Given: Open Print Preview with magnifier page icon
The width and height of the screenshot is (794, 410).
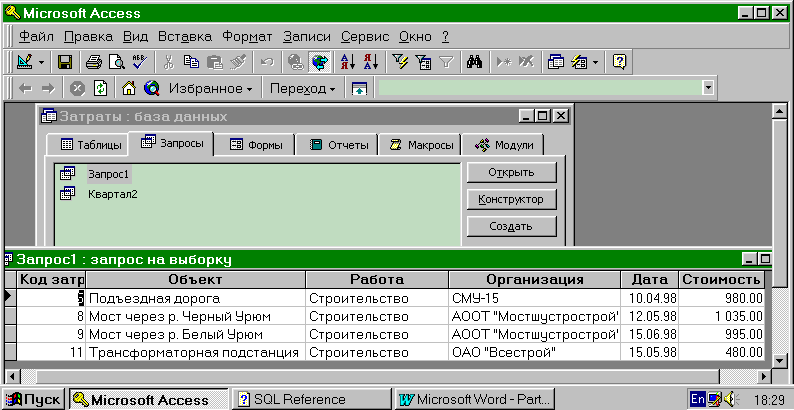Looking at the screenshot, I should [x=117, y=62].
